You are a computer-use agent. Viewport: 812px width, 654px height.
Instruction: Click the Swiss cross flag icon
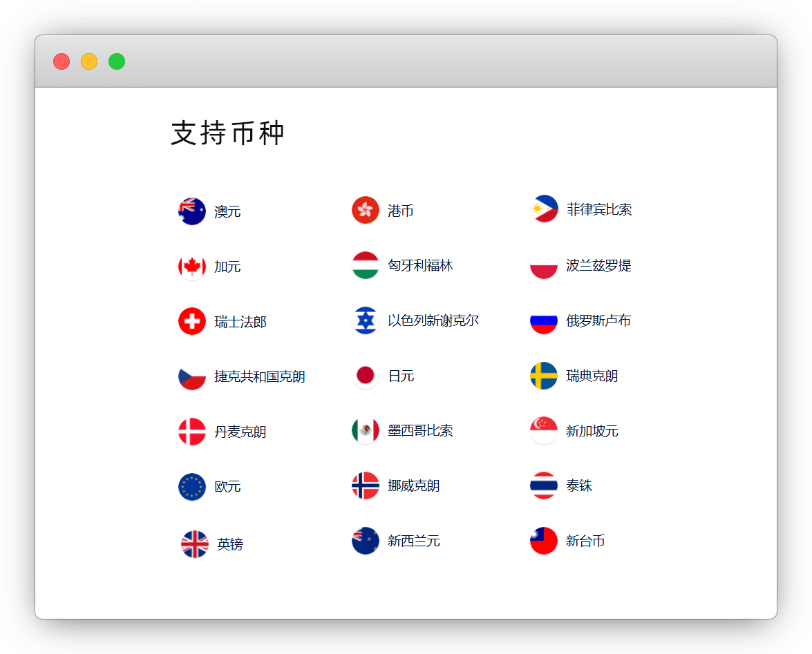coord(191,321)
